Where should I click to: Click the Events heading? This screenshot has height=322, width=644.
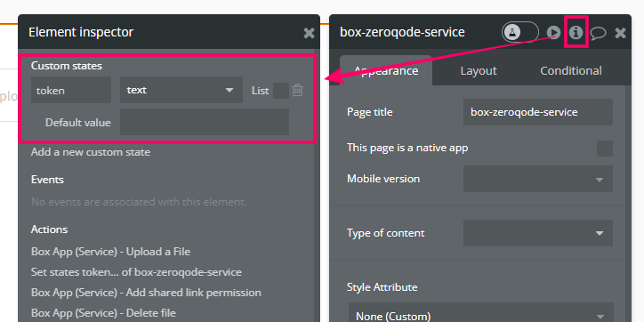pyautogui.click(x=47, y=180)
